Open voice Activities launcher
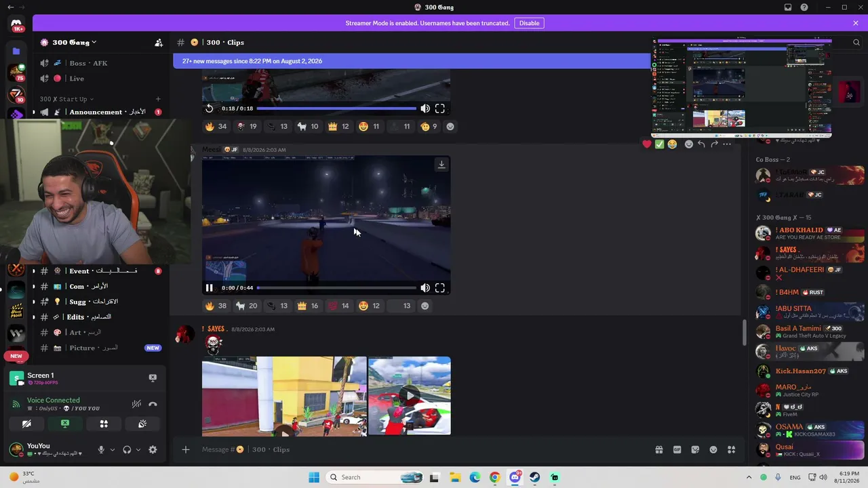 [x=104, y=424]
